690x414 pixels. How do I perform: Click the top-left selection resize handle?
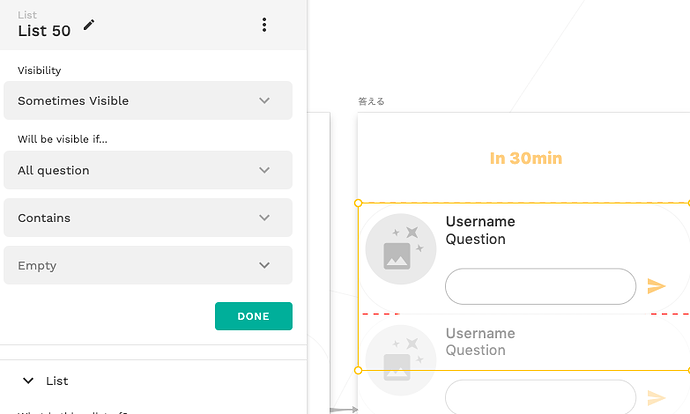click(x=358, y=203)
